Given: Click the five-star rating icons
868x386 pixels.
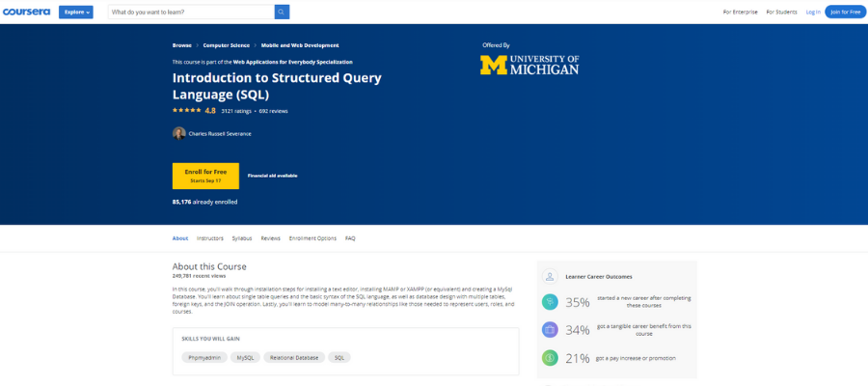Looking at the screenshot, I should [186, 111].
